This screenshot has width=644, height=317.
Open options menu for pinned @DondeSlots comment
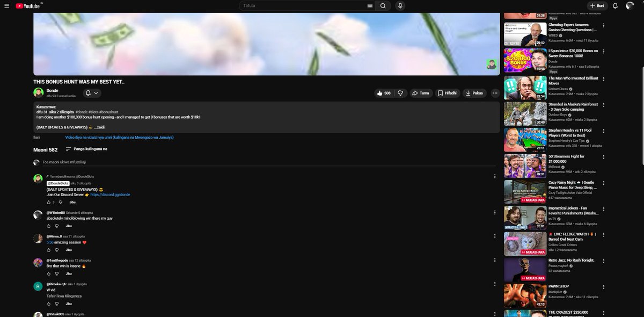click(495, 177)
